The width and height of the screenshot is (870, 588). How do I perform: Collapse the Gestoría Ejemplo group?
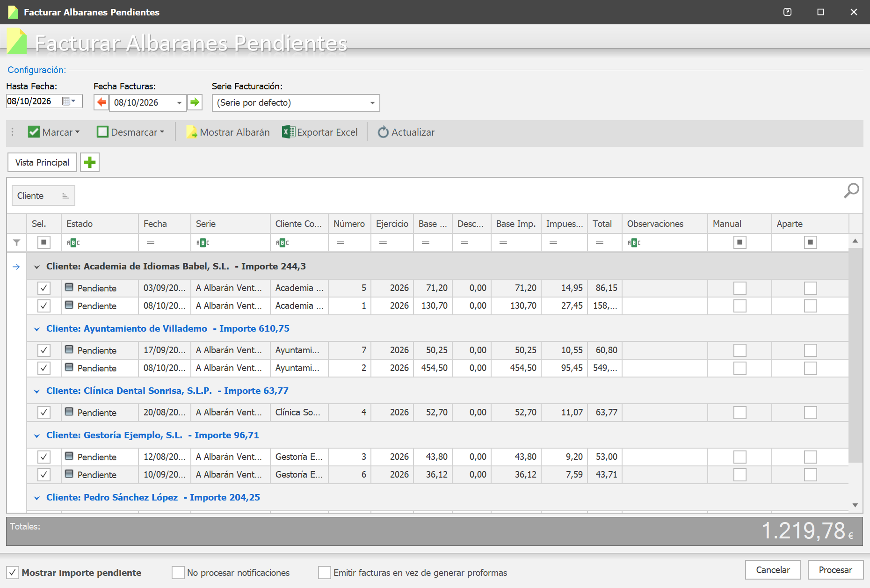tap(37, 436)
